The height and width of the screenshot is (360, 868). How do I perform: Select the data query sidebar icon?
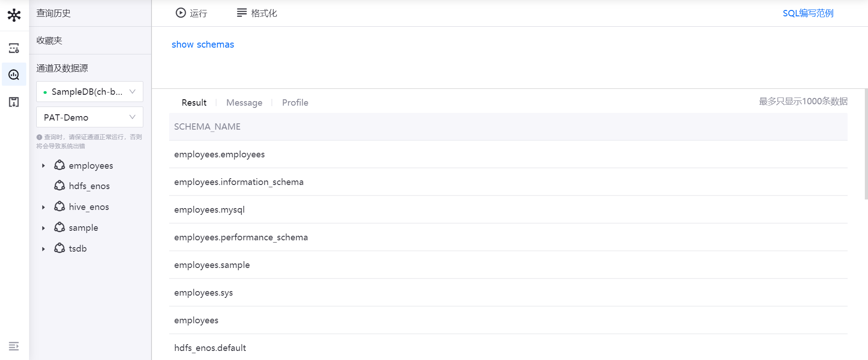click(14, 74)
